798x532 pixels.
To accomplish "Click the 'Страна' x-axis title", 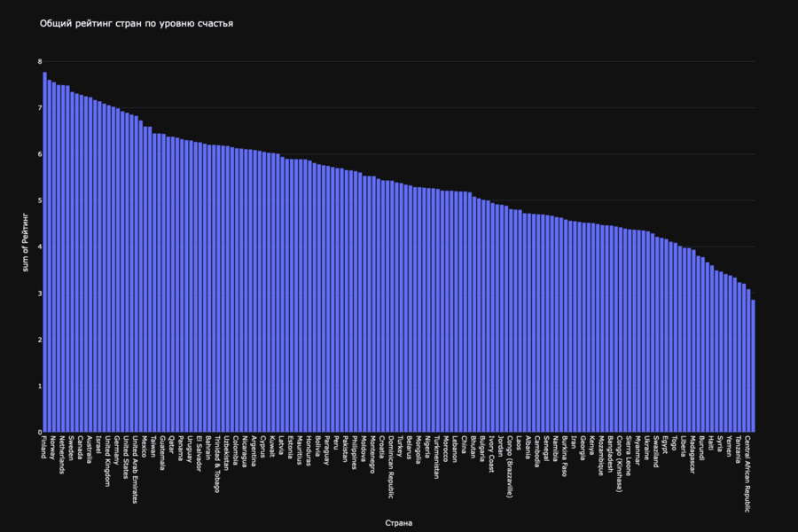I will (x=399, y=523).
